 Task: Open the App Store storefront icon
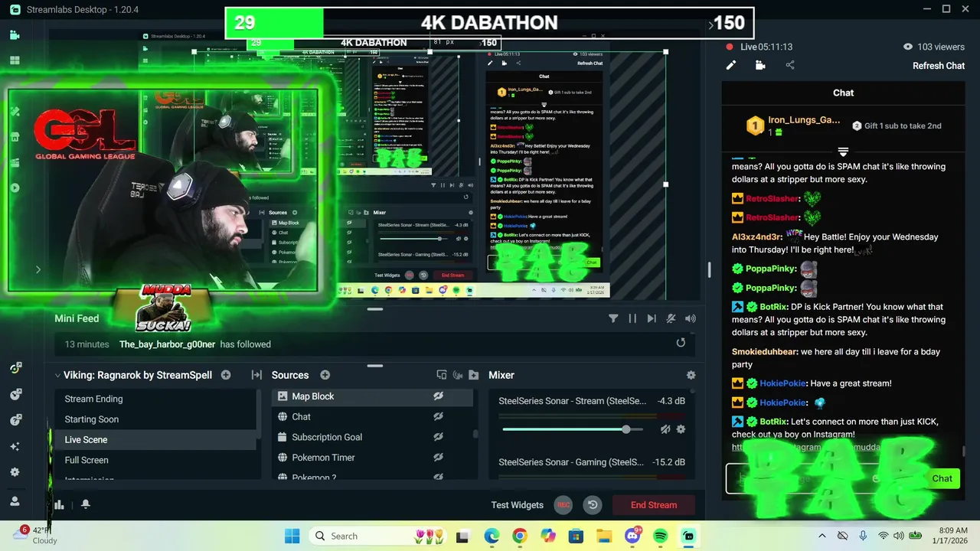(x=15, y=137)
